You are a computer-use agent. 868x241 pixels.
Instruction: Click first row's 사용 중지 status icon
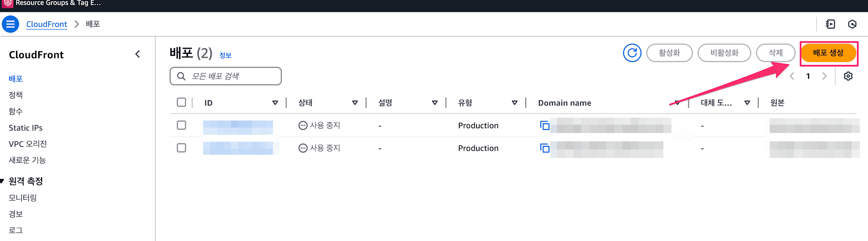(x=303, y=125)
